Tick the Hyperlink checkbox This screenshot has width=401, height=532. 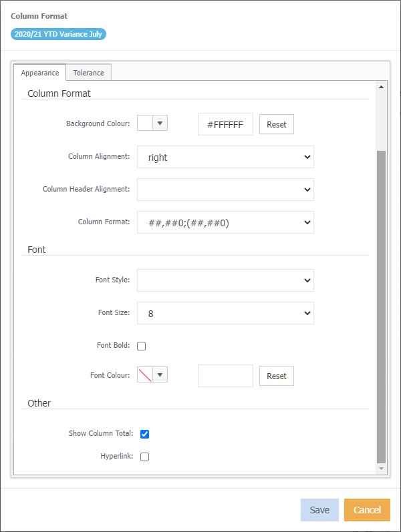[144, 457]
